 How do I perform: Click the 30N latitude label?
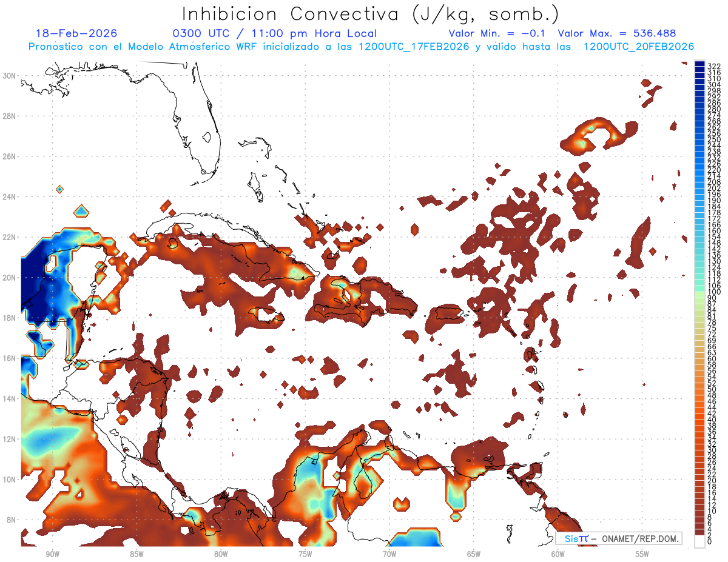(x=10, y=75)
